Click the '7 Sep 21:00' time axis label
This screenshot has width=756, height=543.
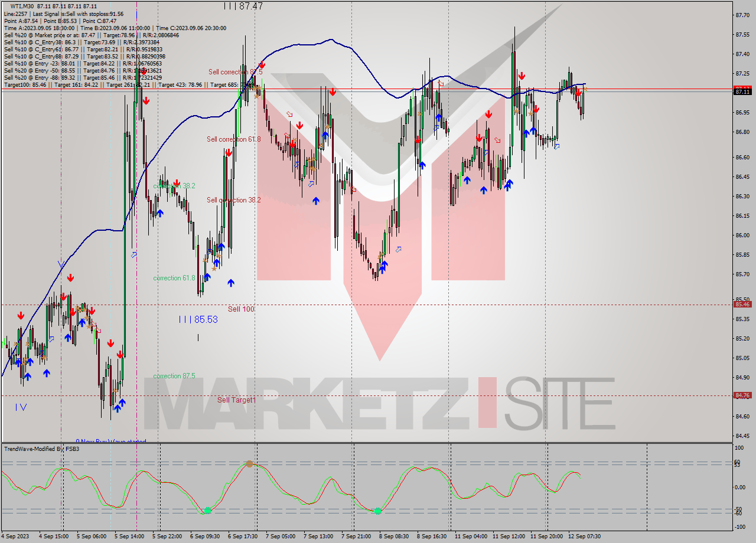356,537
